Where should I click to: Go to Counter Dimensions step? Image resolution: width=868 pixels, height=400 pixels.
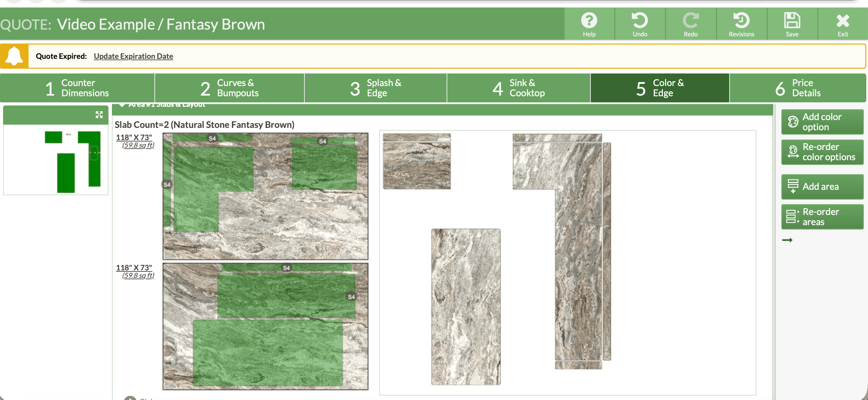(x=77, y=88)
